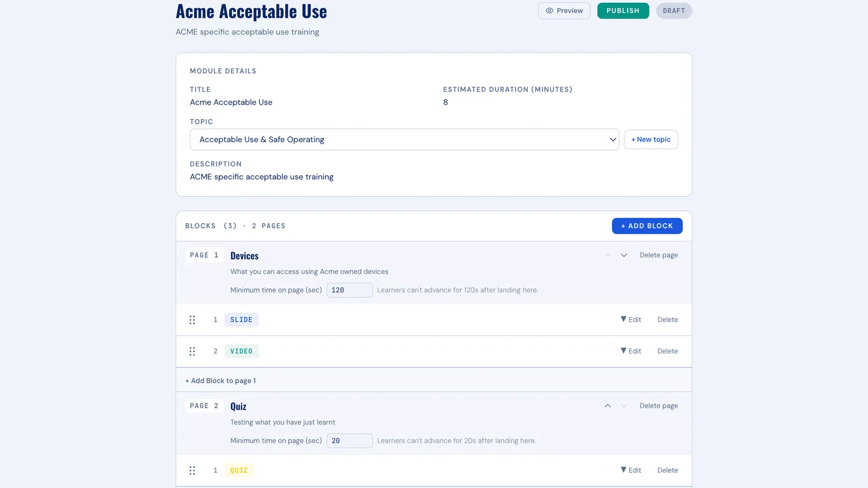Delete page 2 Quiz
This screenshot has width=868, height=488.
pyautogui.click(x=659, y=406)
